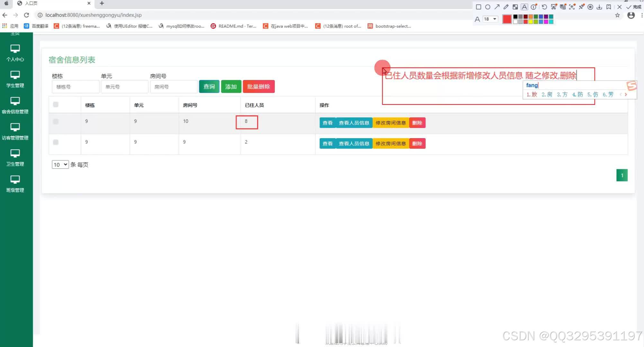
Task: Reload the browser page
Action: pyautogui.click(x=27, y=15)
